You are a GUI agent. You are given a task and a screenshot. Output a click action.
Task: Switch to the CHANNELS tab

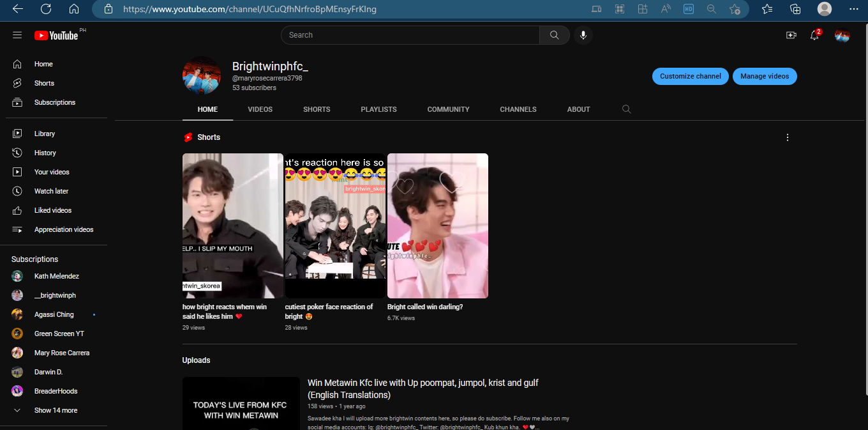pos(518,109)
